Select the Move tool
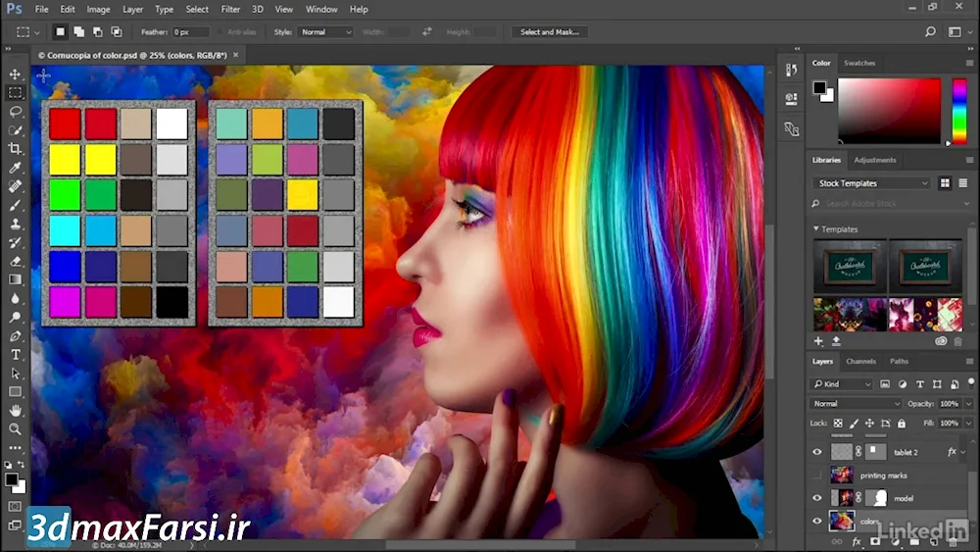This screenshot has height=552, width=980. pos(15,75)
